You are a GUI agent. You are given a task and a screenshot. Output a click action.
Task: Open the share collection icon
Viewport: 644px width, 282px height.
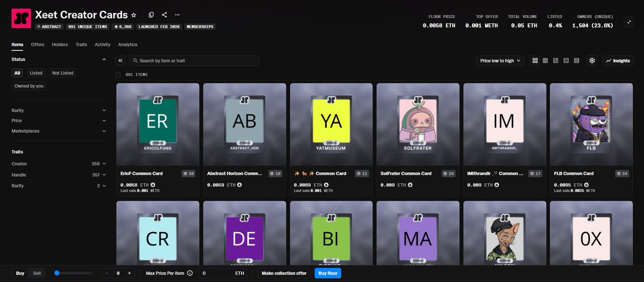pos(164,15)
